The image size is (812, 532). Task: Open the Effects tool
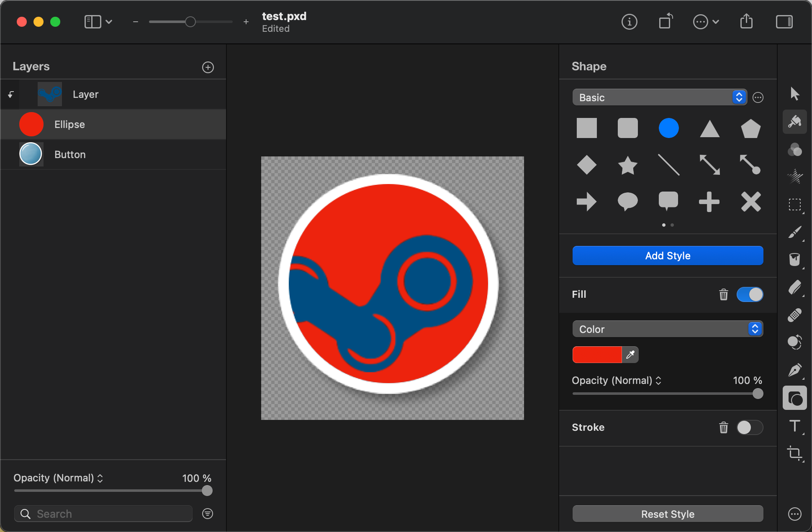(x=795, y=177)
